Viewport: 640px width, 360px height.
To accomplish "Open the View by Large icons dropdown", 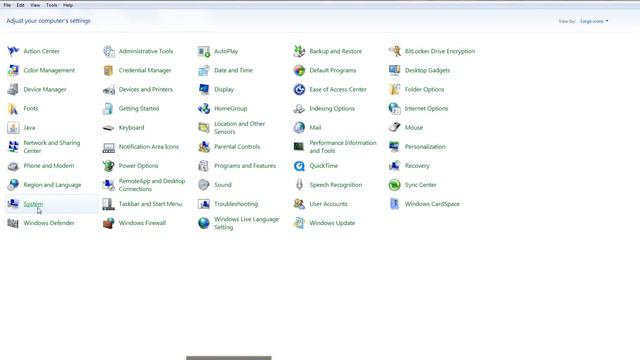I will (594, 21).
